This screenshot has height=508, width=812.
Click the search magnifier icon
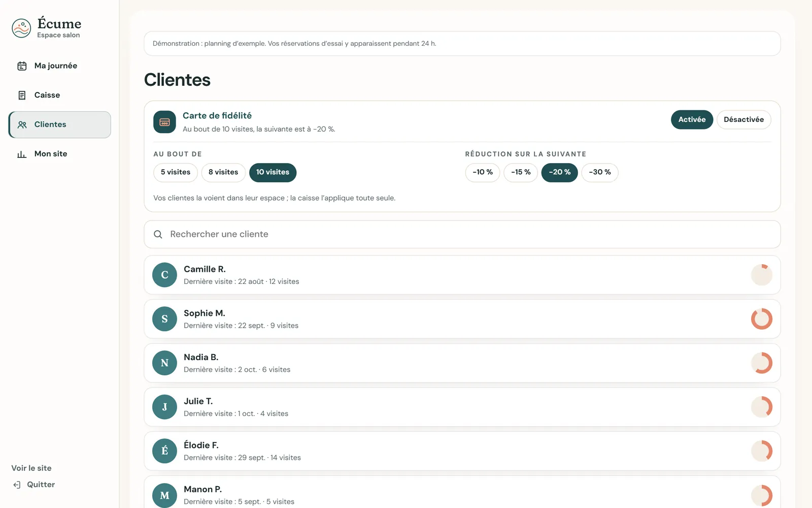tap(158, 234)
